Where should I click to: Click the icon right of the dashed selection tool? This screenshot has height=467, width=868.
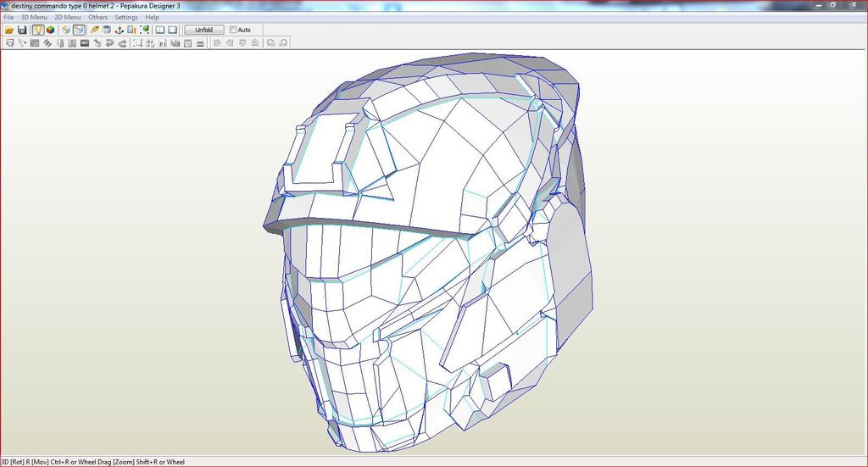point(150,42)
